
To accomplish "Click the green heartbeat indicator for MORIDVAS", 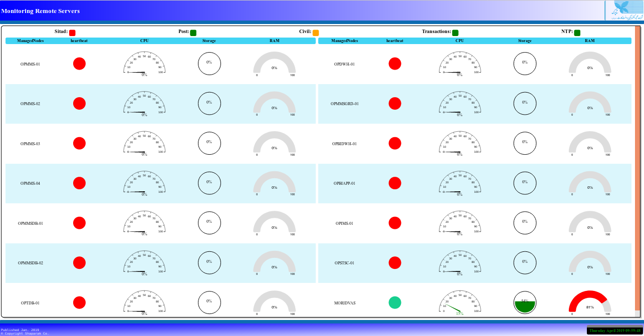I will point(395,302).
